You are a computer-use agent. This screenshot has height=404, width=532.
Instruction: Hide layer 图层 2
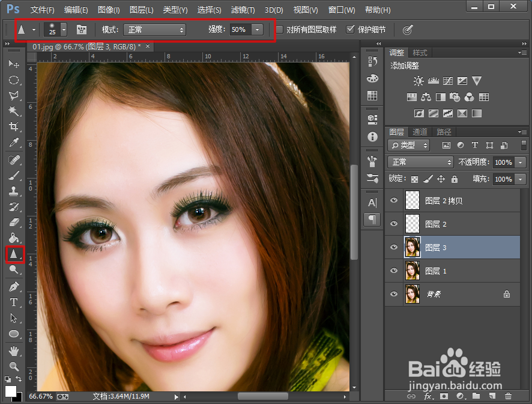click(393, 224)
